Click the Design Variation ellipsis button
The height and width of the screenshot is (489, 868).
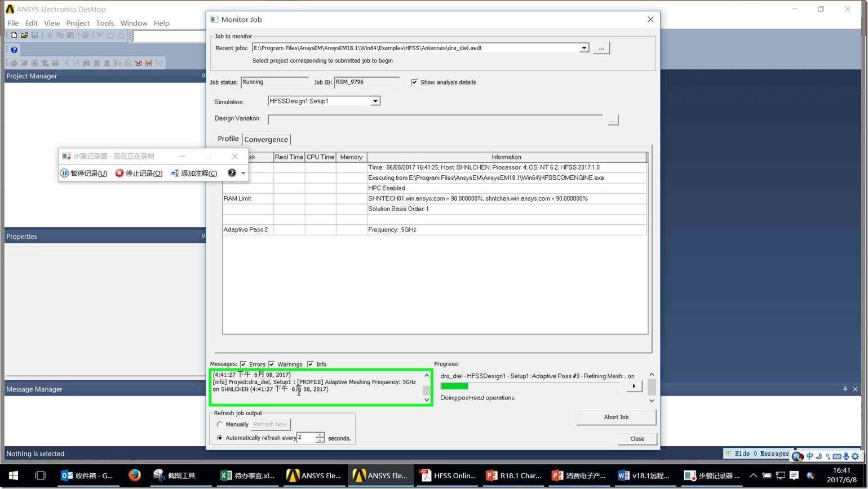[x=613, y=119]
